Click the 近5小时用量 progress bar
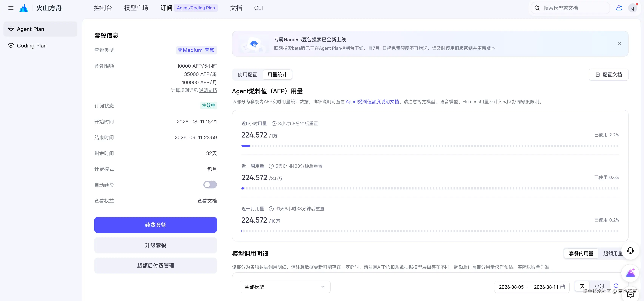The height and width of the screenshot is (301, 644). (x=430, y=146)
